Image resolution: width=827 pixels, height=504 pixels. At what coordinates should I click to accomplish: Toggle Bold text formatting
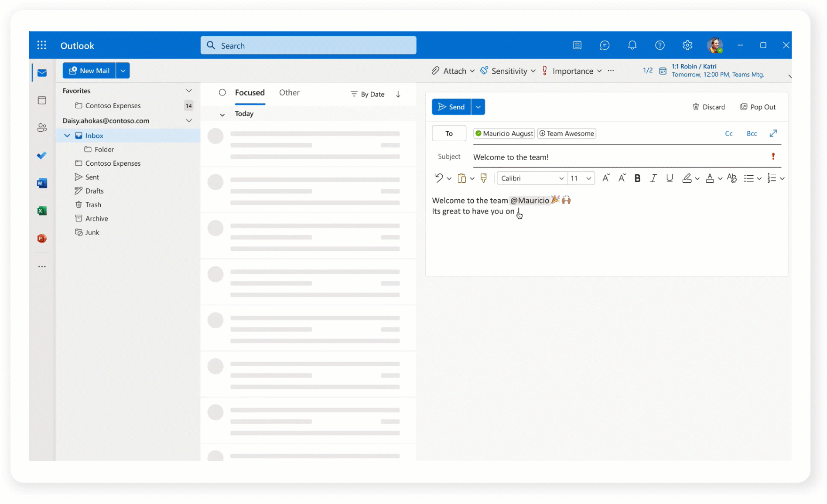tap(637, 178)
